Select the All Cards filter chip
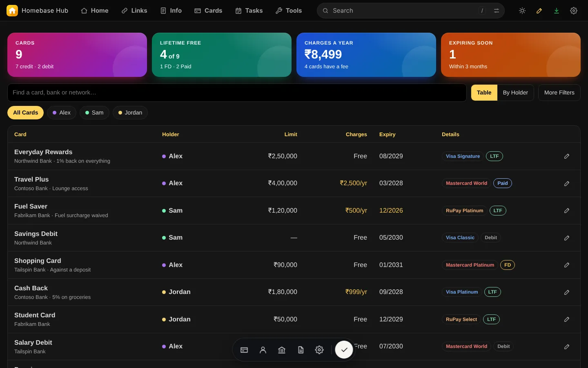This screenshot has height=368, width=588. [25, 112]
